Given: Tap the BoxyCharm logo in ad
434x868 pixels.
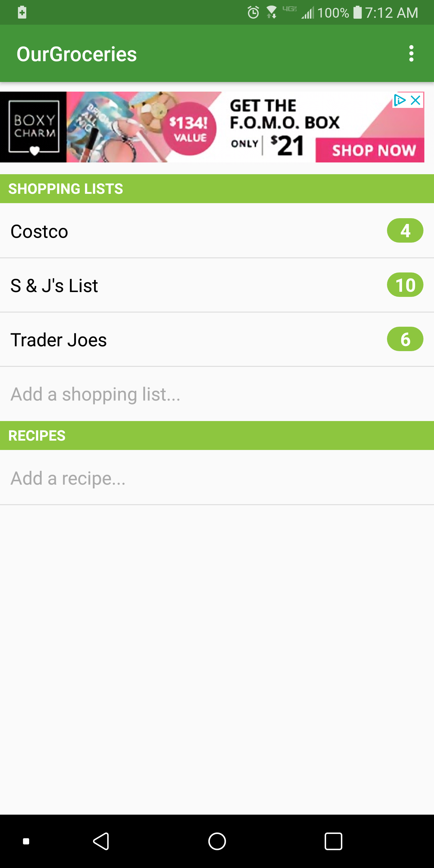Looking at the screenshot, I should [x=34, y=127].
